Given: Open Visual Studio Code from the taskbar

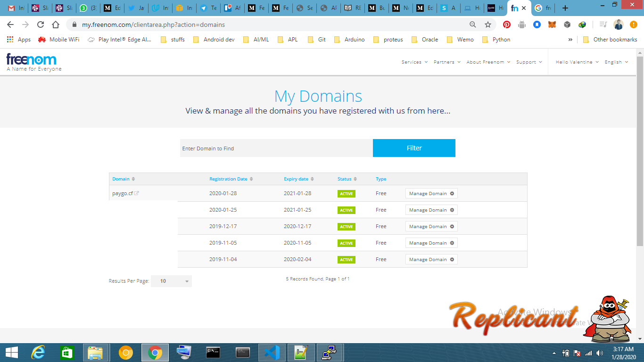Looking at the screenshot, I should 272,353.
